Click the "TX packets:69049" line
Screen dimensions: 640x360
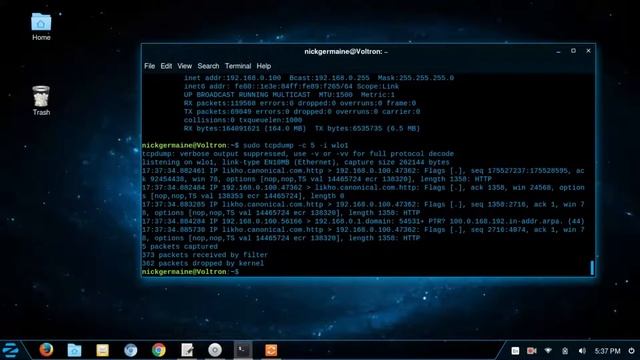[302, 112]
